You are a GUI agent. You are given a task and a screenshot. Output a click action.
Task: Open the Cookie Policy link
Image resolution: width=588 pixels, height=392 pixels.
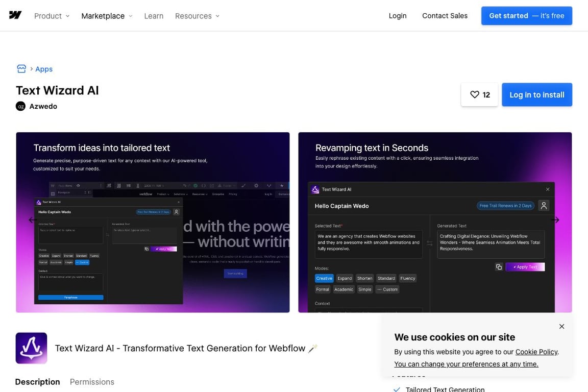pyautogui.click(x=536, y=352)
